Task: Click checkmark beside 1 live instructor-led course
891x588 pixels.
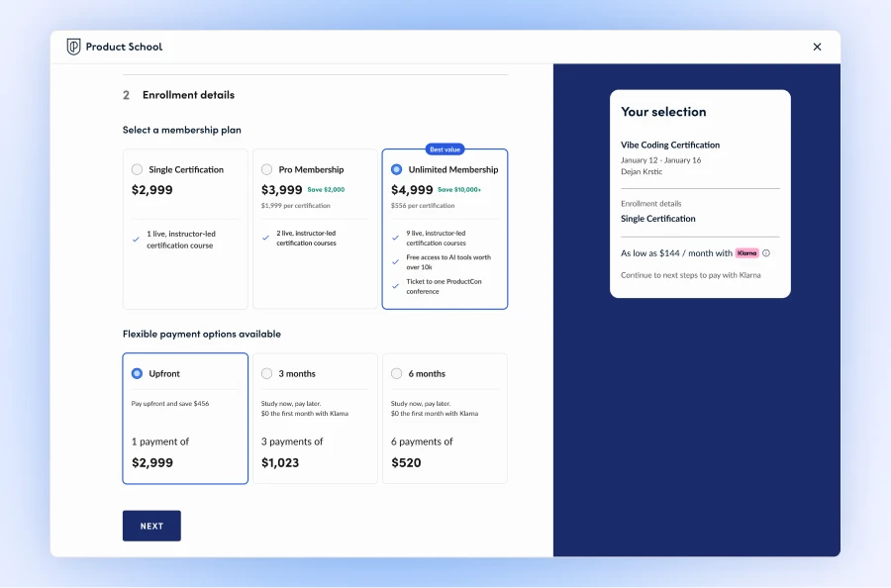Action: point(136,240)
